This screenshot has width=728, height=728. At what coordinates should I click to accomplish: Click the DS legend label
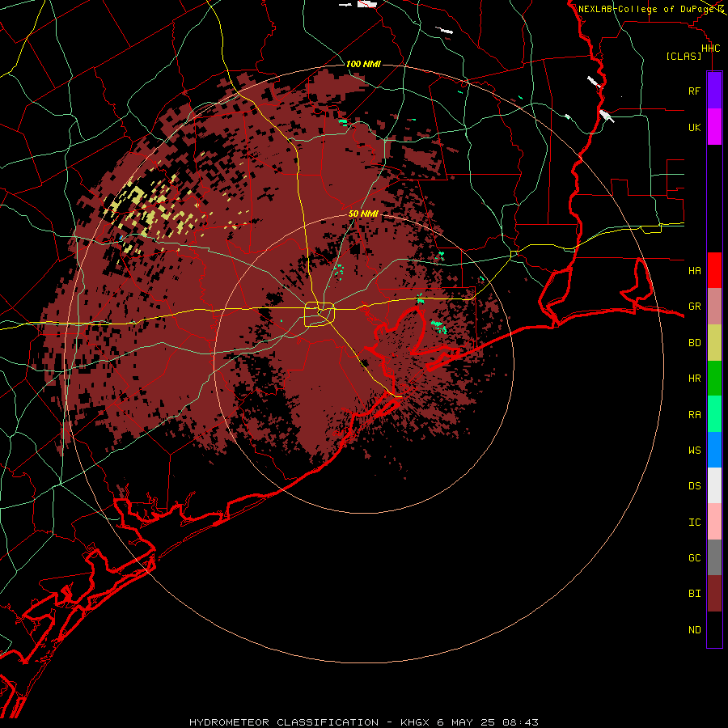694,485
